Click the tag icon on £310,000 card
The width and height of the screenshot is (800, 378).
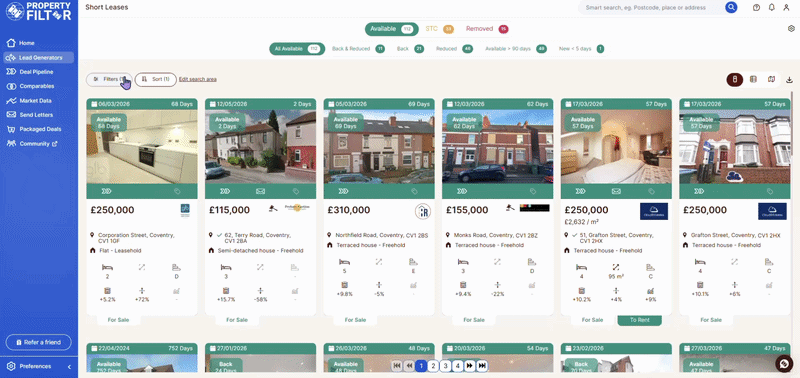pos(414,191)
